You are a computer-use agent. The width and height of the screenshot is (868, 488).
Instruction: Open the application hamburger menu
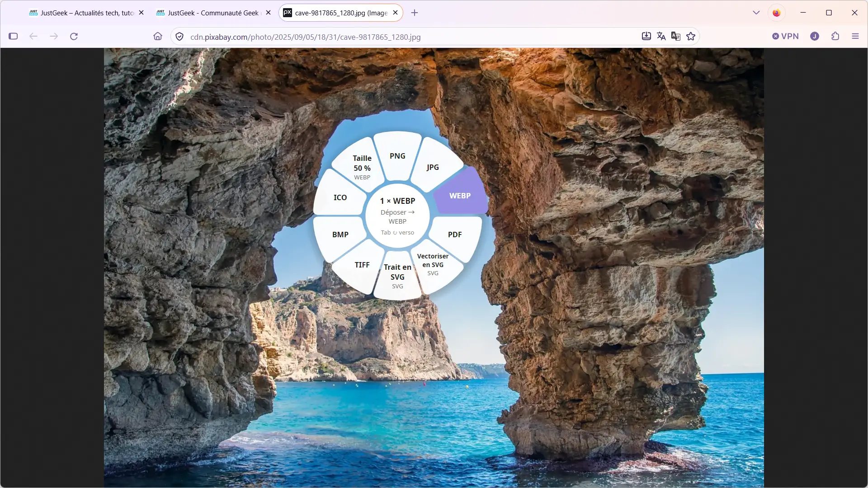(855, 36)
